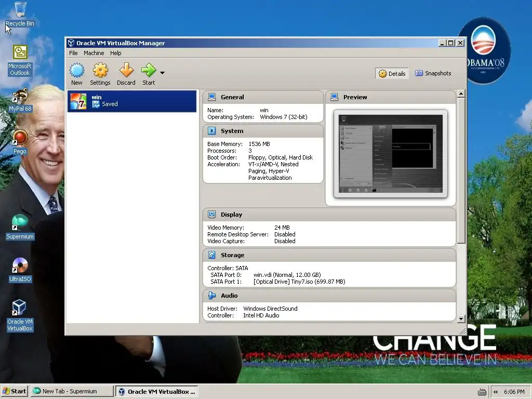The height and width of the screenshot is (399, 532).
Task: Click '[Optical Drive] Tiny7.iso' storage entry
Action: click(299, 282)
